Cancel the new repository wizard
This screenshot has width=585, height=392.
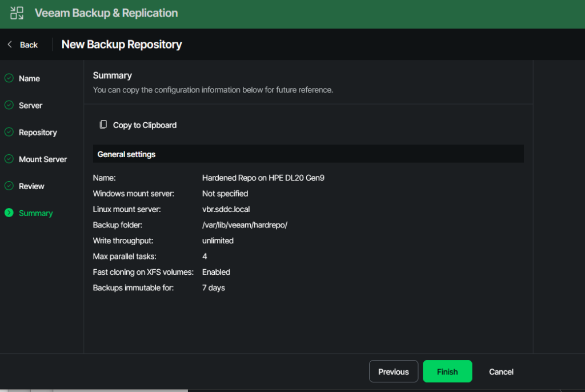(x=501, y=371)
